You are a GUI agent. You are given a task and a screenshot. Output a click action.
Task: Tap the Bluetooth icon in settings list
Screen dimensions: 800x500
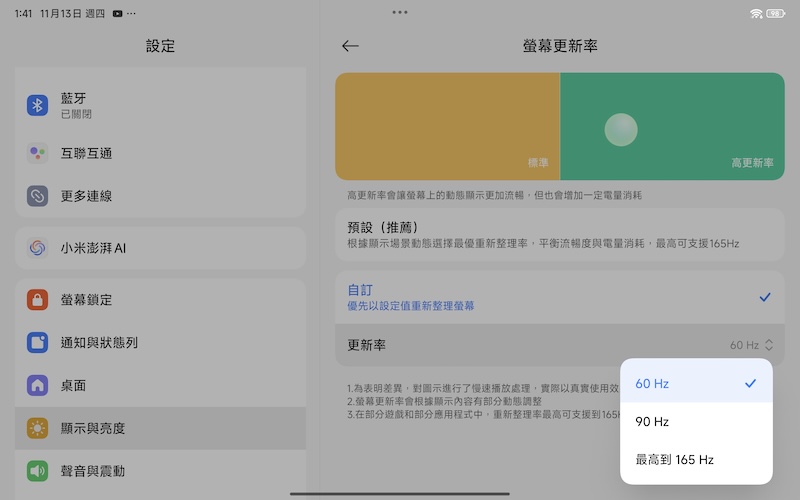[x=37, y=105]
